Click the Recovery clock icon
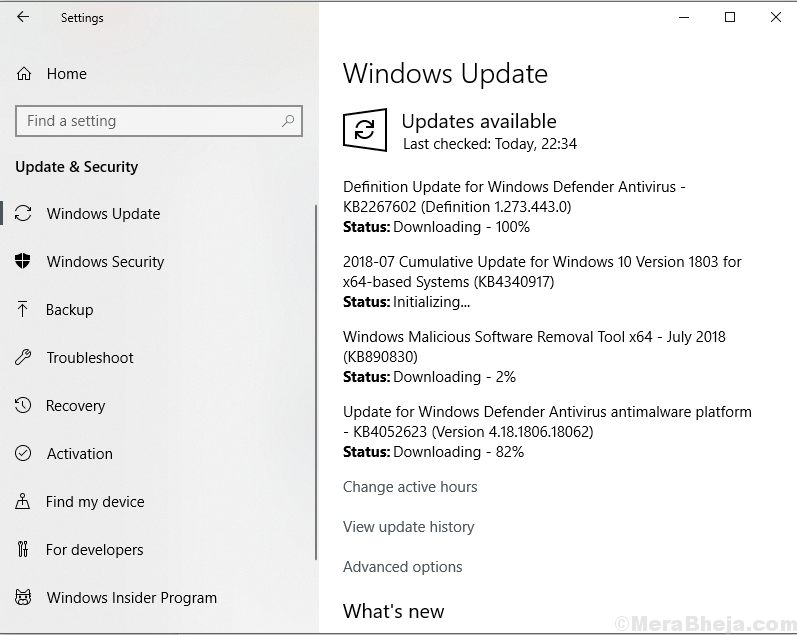Viewport: 797px width, 635px height. coord(23,405)
